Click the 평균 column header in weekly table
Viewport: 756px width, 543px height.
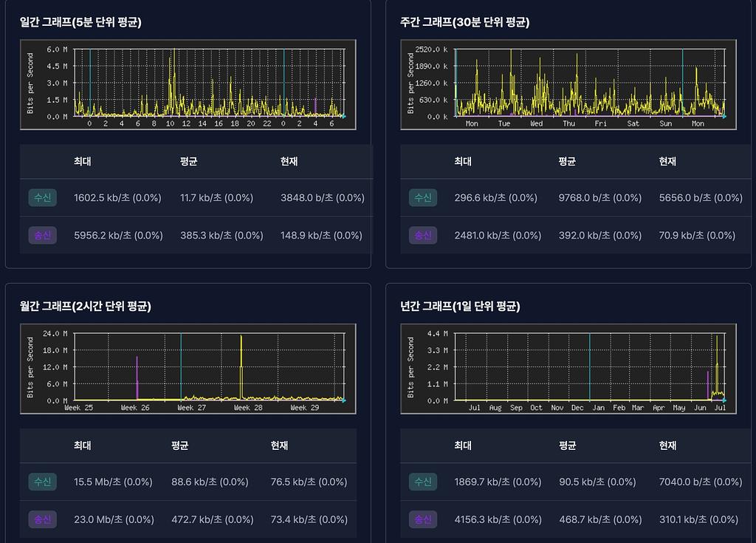pos(567,161)
